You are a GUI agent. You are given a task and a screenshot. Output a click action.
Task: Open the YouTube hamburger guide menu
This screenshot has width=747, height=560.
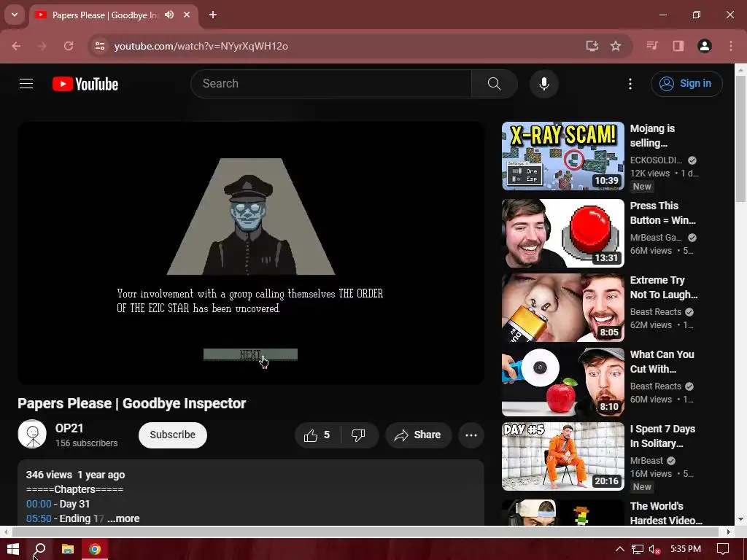coord(26,84)
